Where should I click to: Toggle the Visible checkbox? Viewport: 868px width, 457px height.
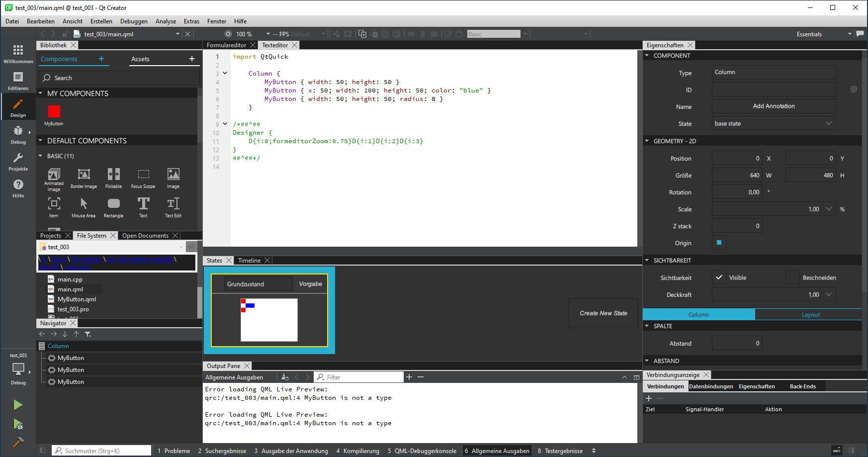click(719, 277)
